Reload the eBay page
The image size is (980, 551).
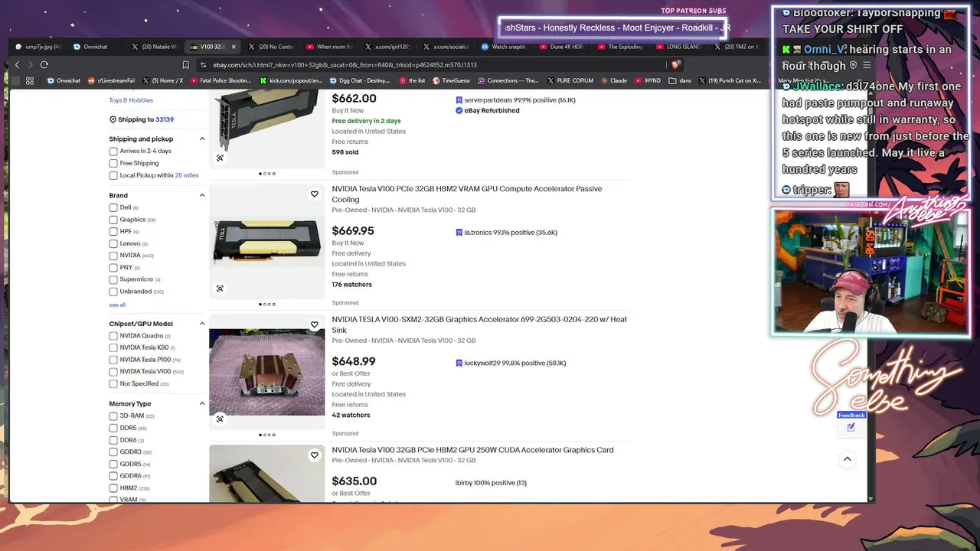(x=44, y=65)
